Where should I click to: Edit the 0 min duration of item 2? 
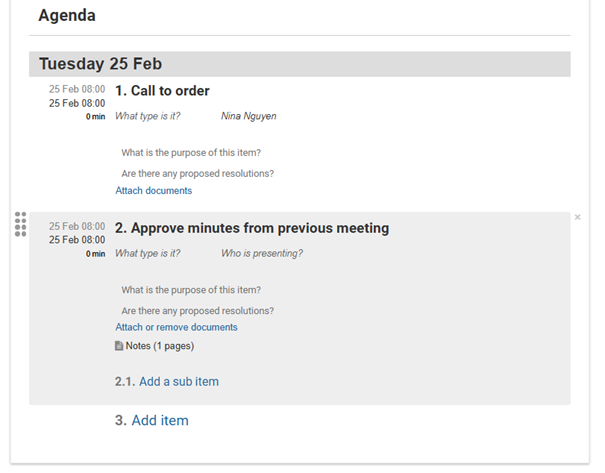pos(95,254)
